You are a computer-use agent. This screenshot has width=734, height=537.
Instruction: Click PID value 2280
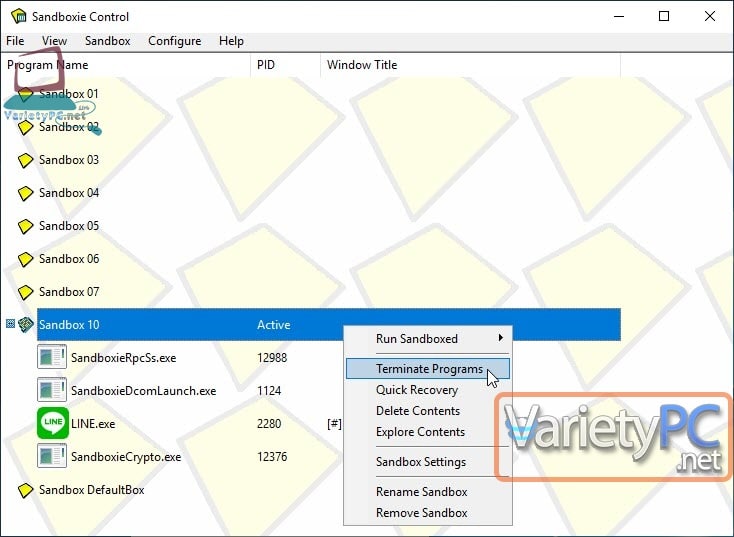(269, 424)
